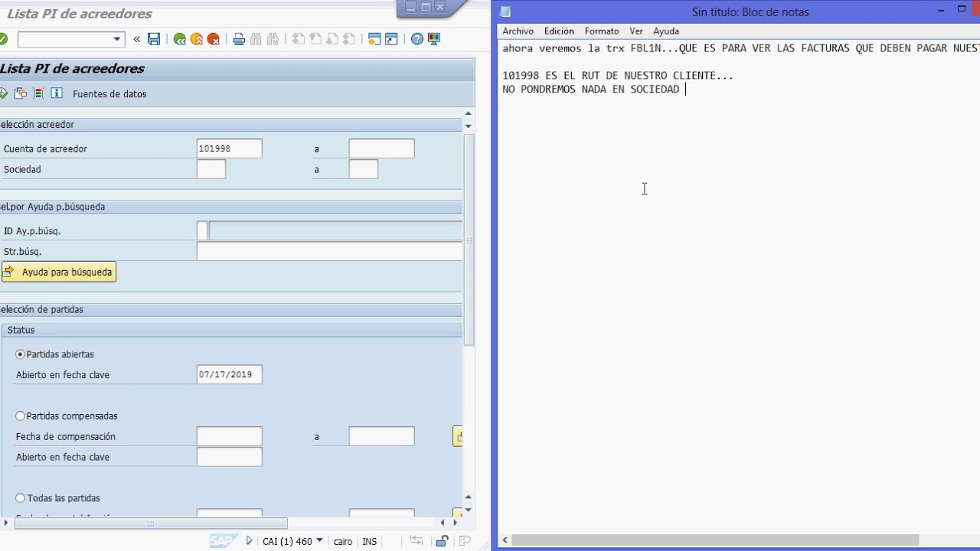Click the Fecha de compensación to-date field
This screenshot has width=980, height=551.
coord(381,436)
